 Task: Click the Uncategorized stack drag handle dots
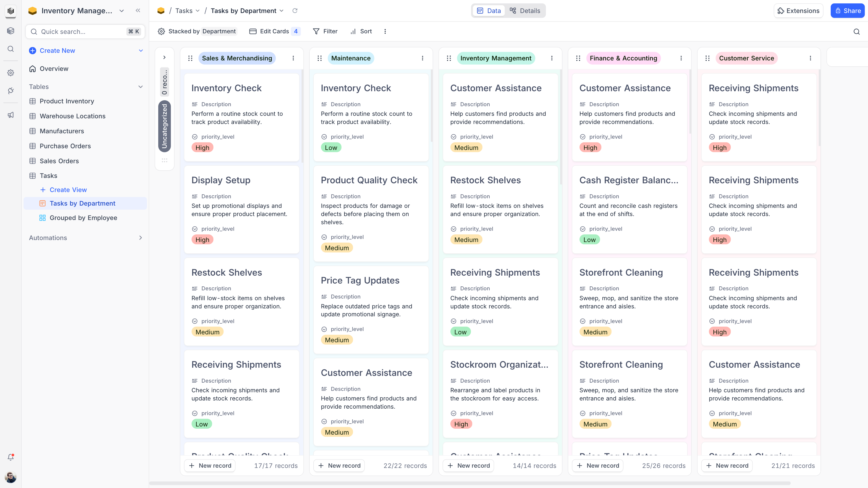[164, 160]
